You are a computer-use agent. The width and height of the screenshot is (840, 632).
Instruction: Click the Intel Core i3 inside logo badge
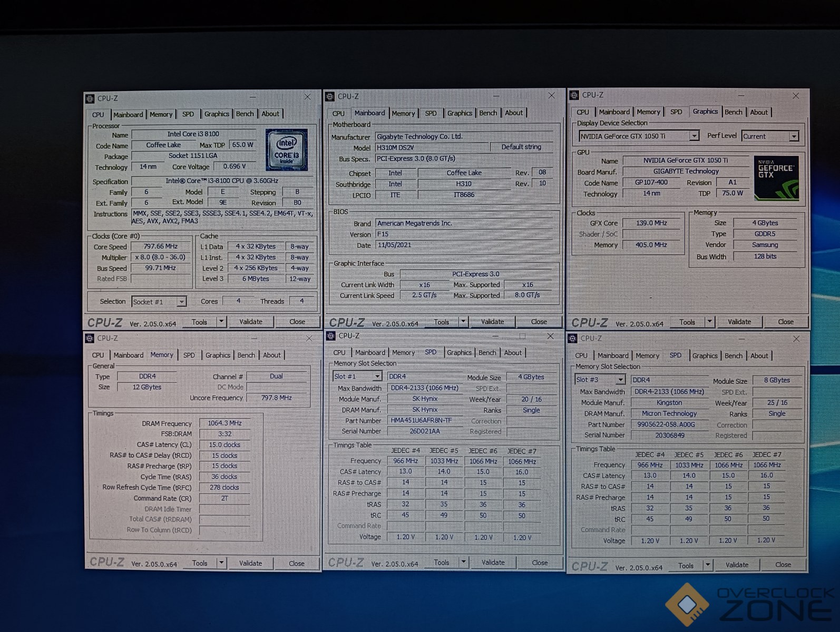[x=286, y=150]
